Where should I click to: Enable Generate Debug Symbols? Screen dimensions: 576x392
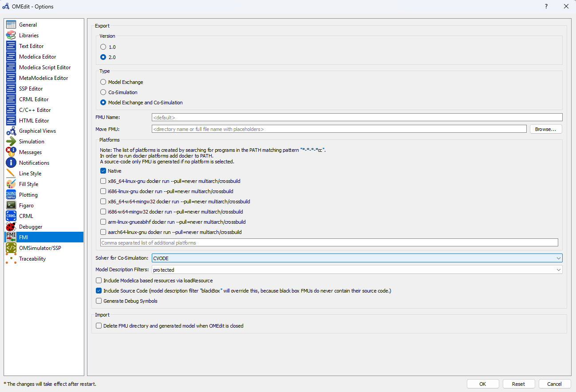point(99,301)
